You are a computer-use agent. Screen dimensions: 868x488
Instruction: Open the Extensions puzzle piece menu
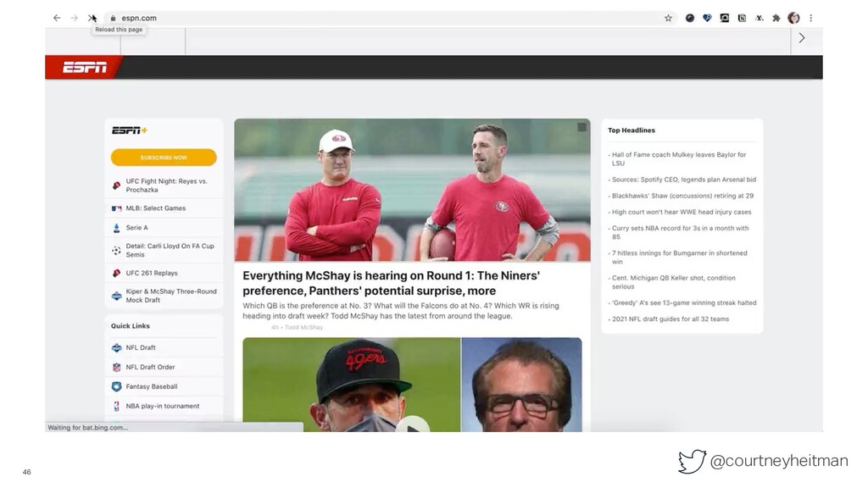tap(776, 19)
